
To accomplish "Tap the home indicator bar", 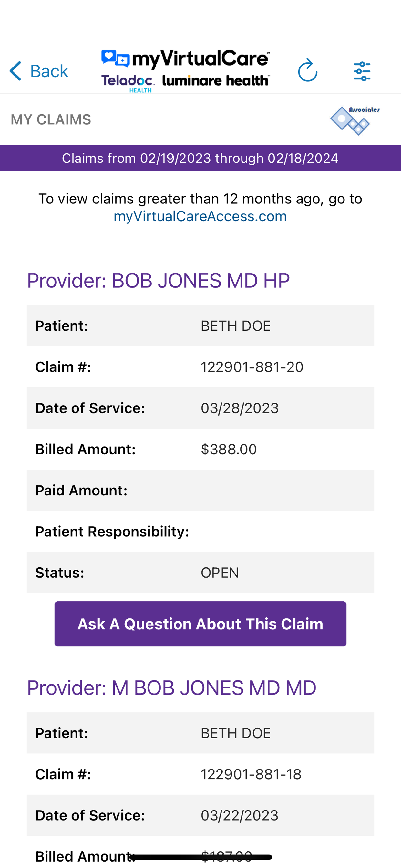I will pos(201,857).
